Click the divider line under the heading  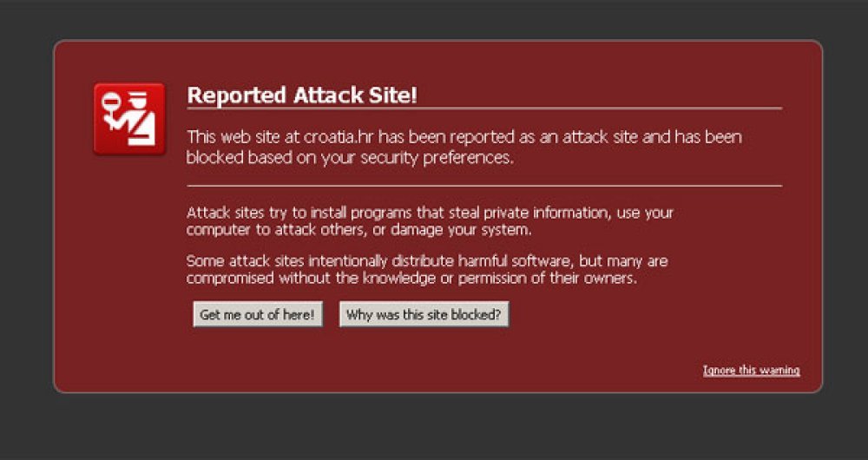484,108
